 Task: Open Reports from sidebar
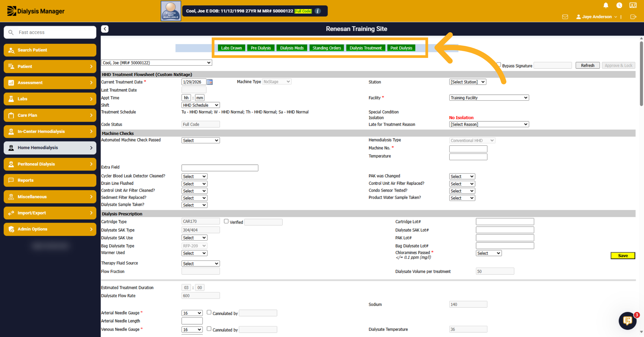pos(50,180)
